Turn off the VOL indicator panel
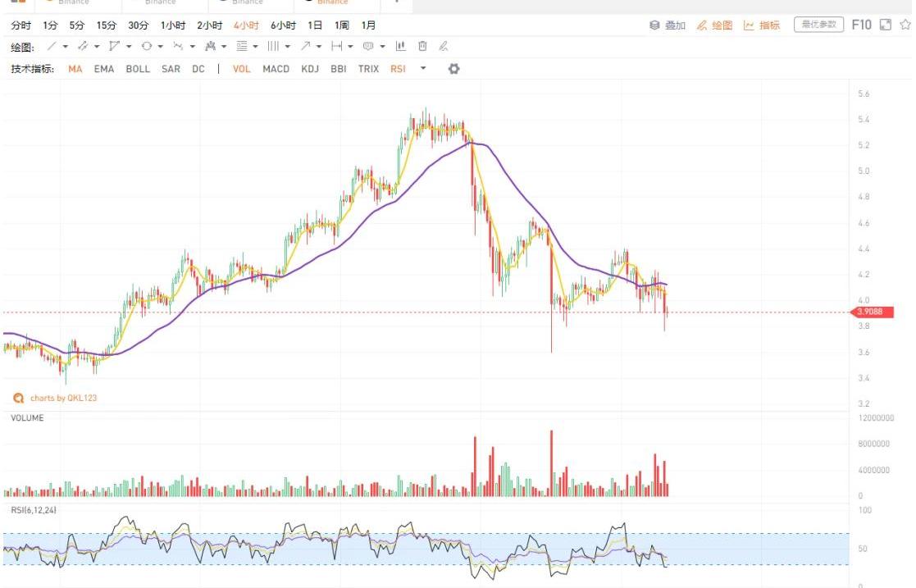The image size is (916, 588). coord(241,69)
